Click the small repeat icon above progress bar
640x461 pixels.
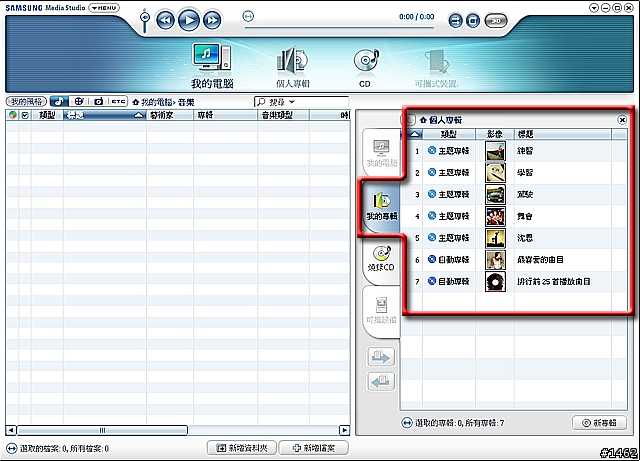click(x=248, y=16)
